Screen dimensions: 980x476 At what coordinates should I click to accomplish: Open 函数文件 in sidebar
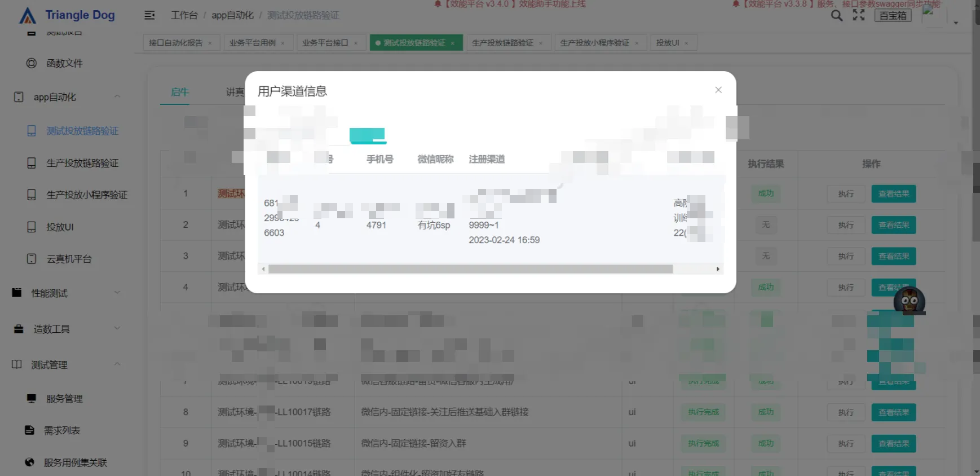pyautogui.click(x=64, y=63)
